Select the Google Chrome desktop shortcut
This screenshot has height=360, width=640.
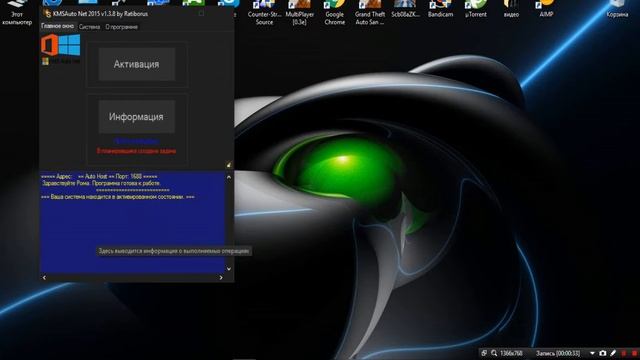pos(335,13)
